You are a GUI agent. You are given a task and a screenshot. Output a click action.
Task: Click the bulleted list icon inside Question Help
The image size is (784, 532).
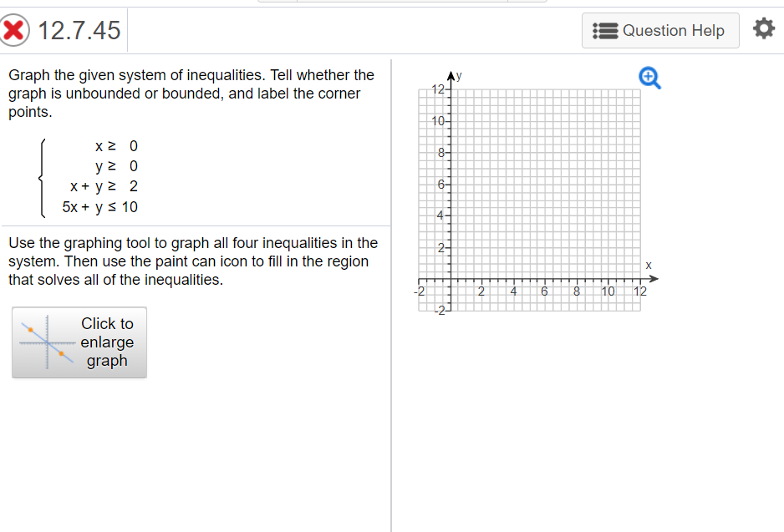[604, 31]
